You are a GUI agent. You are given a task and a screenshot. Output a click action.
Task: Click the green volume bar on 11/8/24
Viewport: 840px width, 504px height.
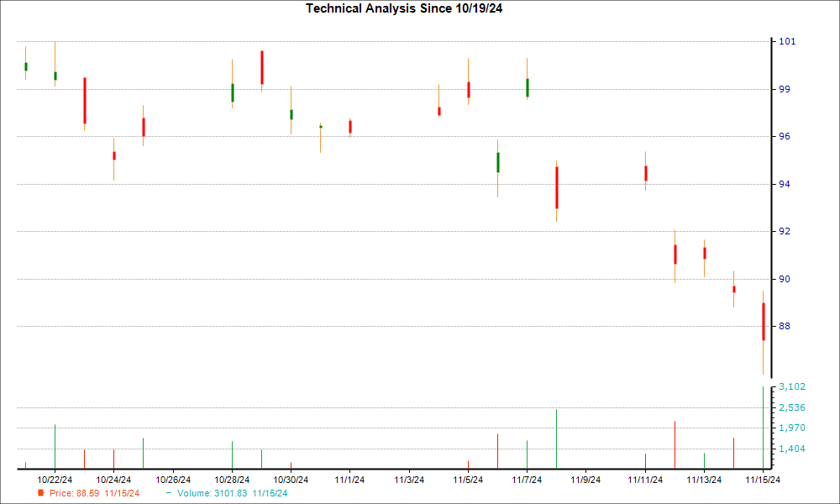(x=556, y=439)
